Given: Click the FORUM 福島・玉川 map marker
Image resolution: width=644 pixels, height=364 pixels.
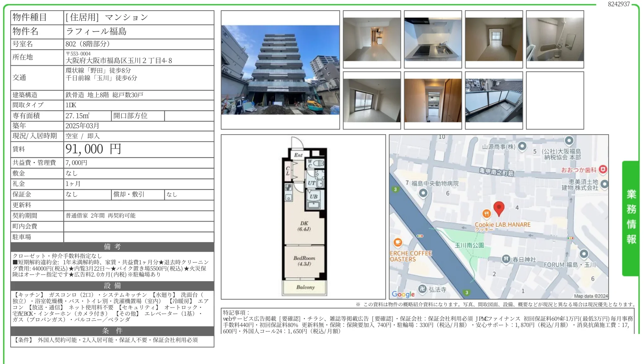Looking at the screenshot, I should [x=584, y=254].
